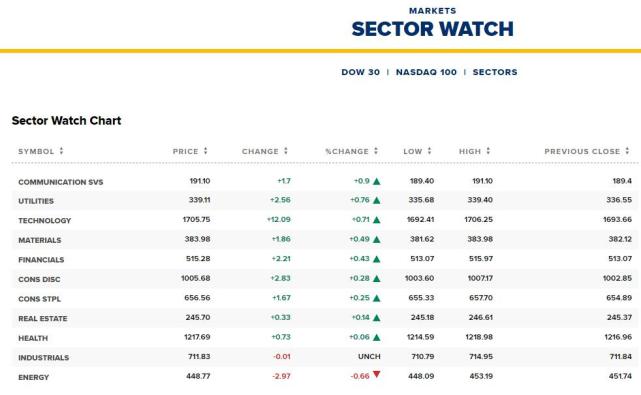Screen dimensions: 641x395
Task: Click the red down arrow for Energy
Action: (x=377, y=374)
